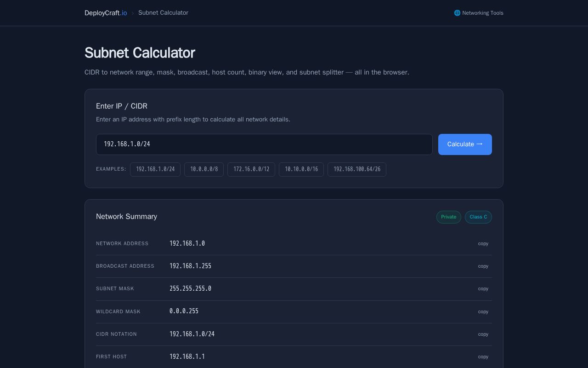Click the Private badge
588x368 pixels.
[449, 217]
